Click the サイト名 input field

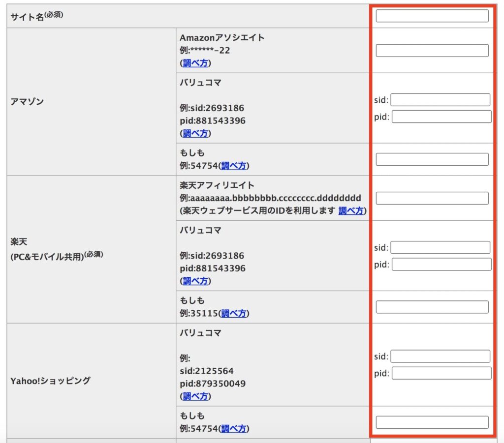432,16
